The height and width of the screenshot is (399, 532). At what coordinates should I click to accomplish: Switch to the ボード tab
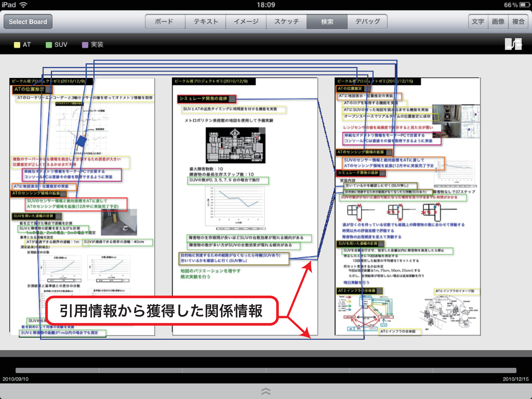click(x=165, y=22)
